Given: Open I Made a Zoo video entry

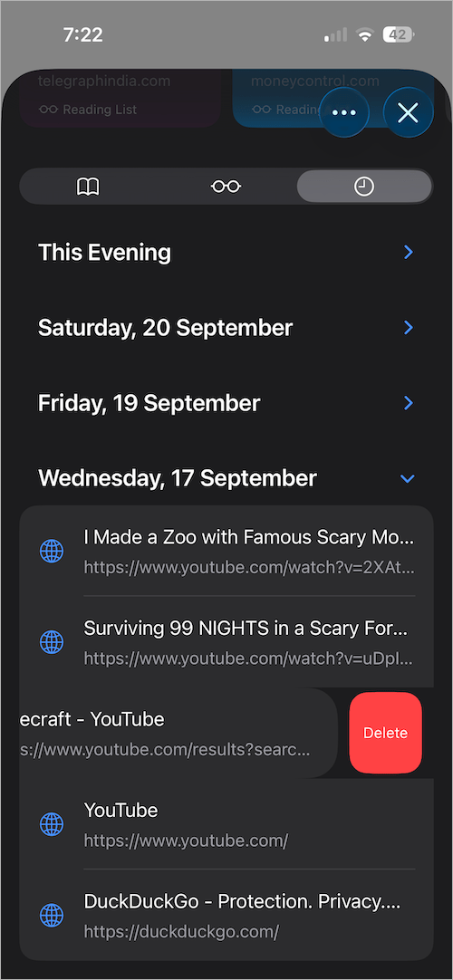Looking at the screenshot, I should pyautogui.click(x=226, y=551).
